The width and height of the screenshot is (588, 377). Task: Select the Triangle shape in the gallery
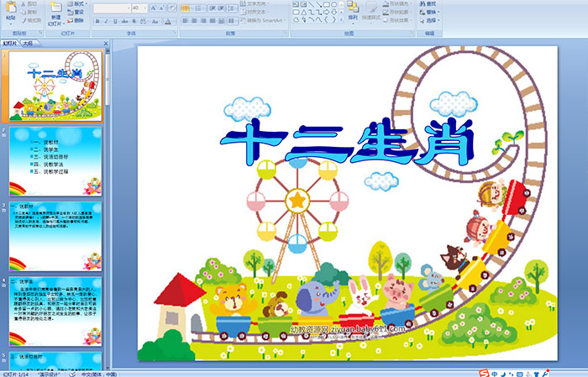[x=304, y=13]
